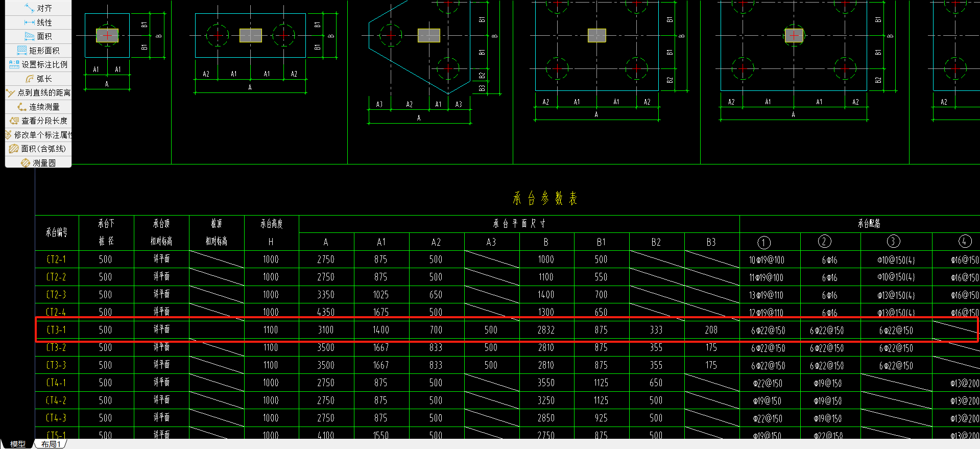Viewport: 980px width, 449px height.
Task: Click gray column block in triangular three-pile diagram
Action: coord(429,35)
